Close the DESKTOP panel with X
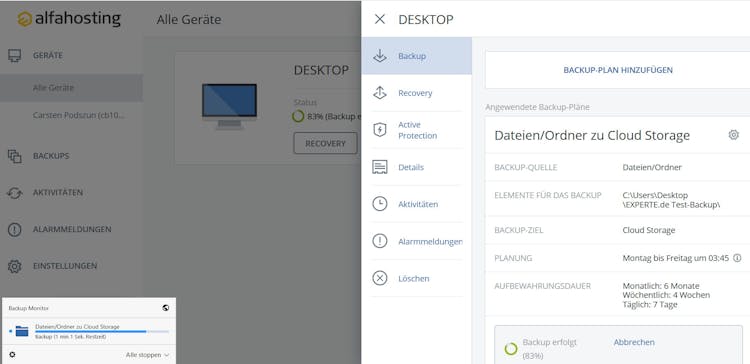Viewport: 750px width, 364px height. 380,19
